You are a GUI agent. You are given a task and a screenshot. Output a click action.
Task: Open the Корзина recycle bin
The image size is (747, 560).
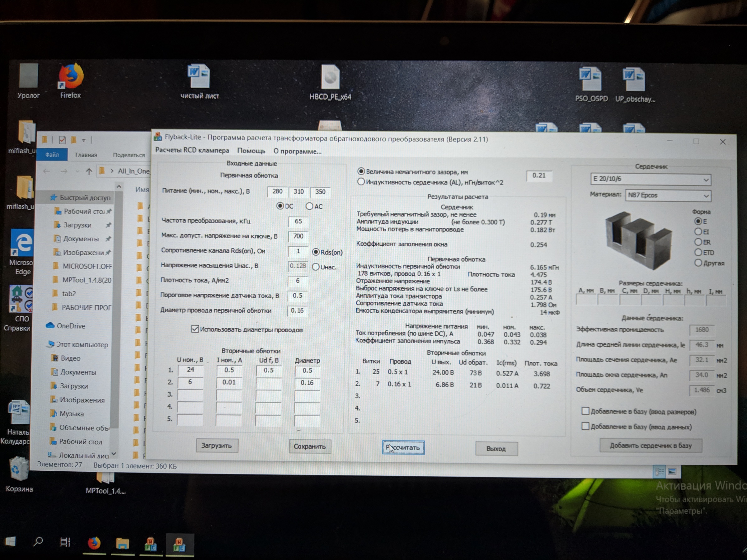coord(19,474)
